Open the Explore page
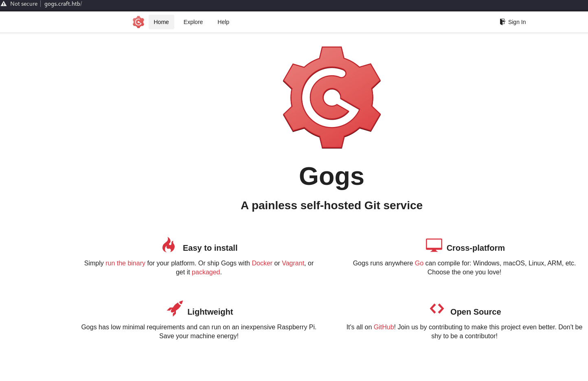The image size is (588, 381). (193, 22)
